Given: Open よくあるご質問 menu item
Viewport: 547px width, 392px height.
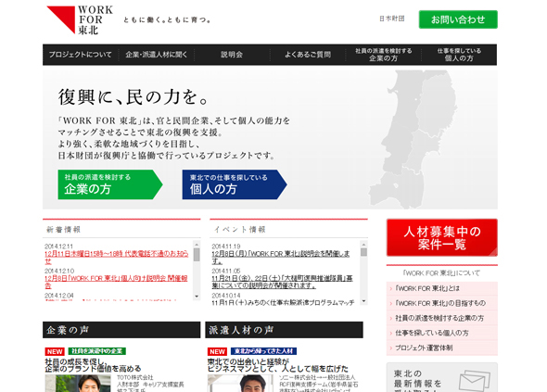Looking at the screenshot, I should [308, 55].
